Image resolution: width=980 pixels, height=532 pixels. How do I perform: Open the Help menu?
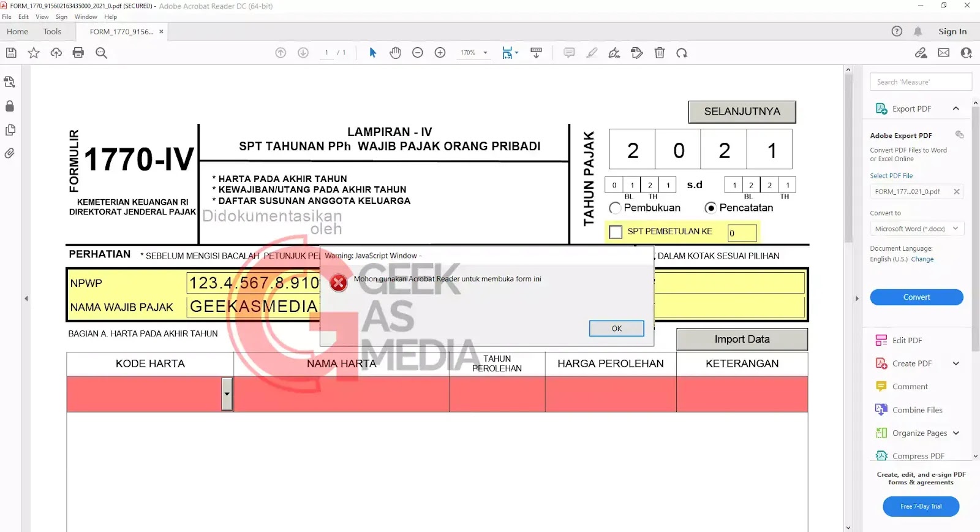[x=110, y=17]
